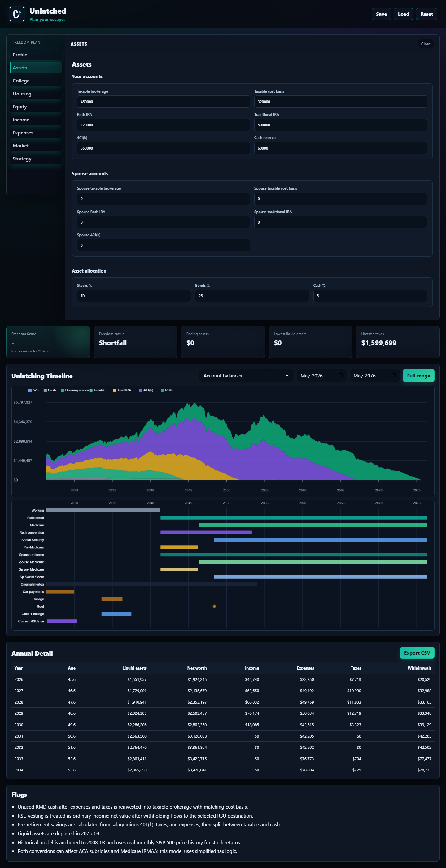Image resolution: width=446 pixels, height=868 pixels.
Task: Click the Year column header
Action: point(19,668)
